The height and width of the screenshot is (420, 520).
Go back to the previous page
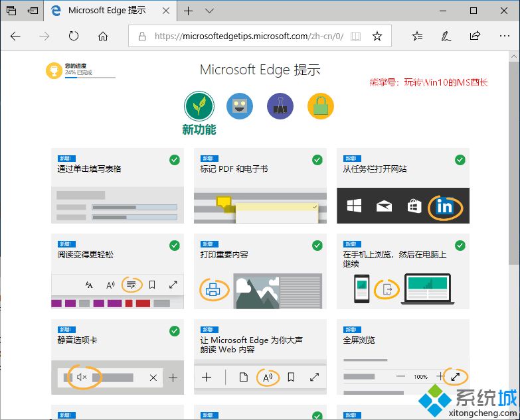tap(15, 36)
